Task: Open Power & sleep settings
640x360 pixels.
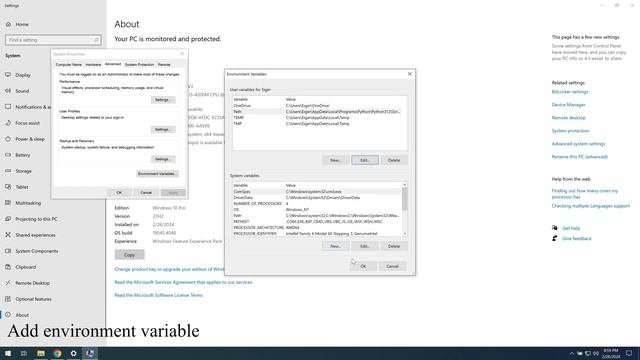Action: point(30,139)
